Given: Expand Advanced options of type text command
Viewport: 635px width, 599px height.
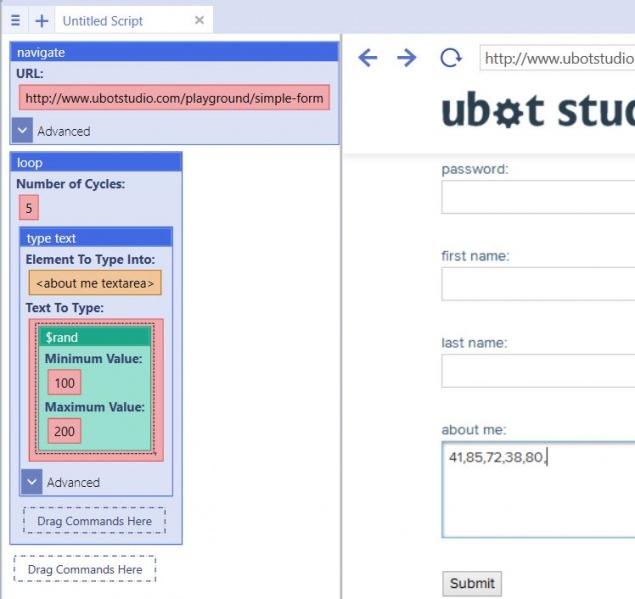Looking at the screenshot, I should (x=32, y=482).
